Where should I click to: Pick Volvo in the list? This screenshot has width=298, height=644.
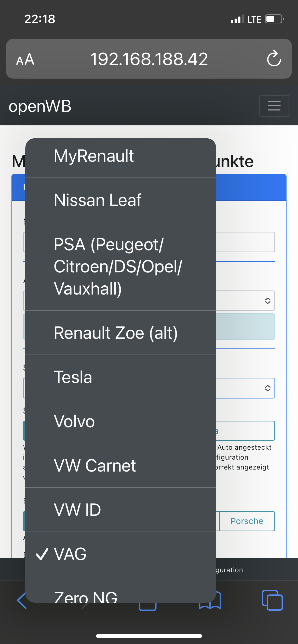point(121,421)
